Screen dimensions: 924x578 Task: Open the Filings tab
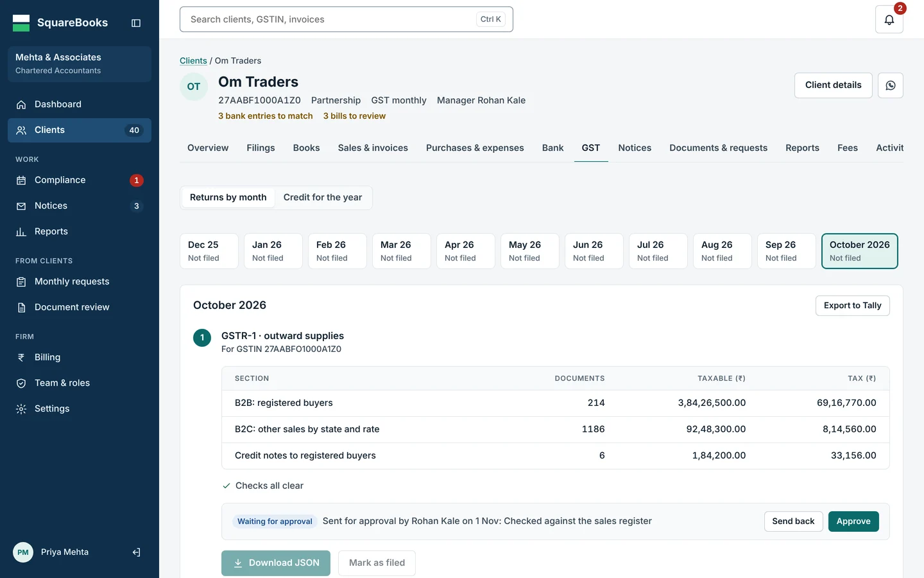pos(261,148)
